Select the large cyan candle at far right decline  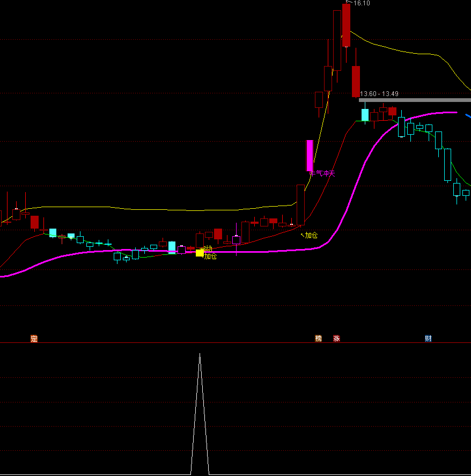[447, 165]
